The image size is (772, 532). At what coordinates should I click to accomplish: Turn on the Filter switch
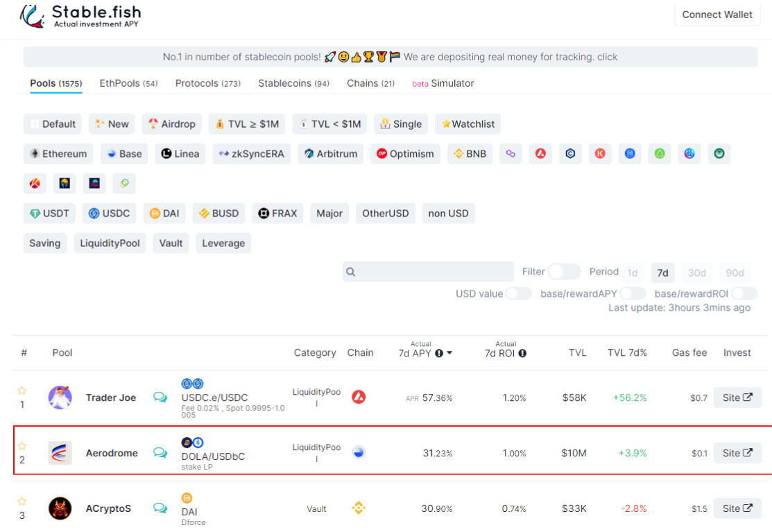564,273
